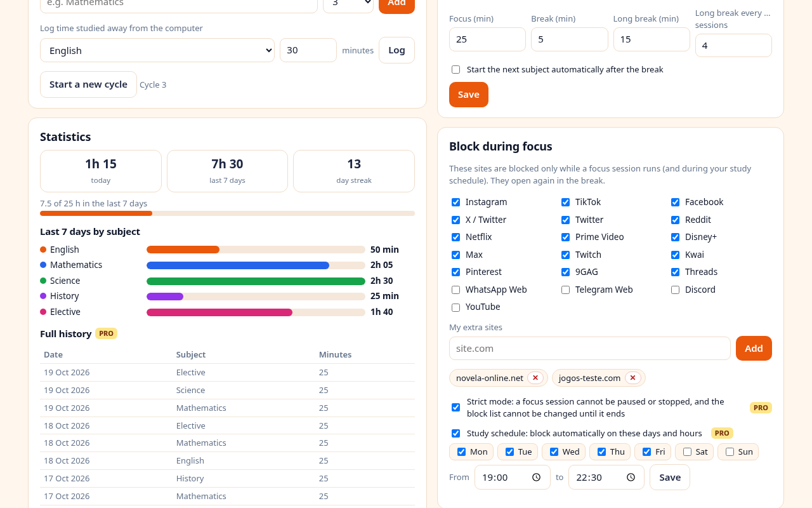Remove novela-online.net from extra sites

click(x=535, y=378)
